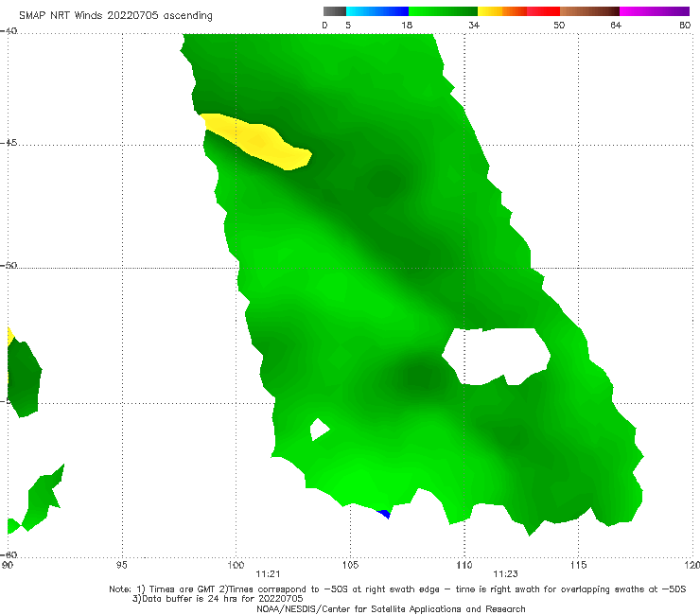
Task: Click the latitude label '-40'
Action: (x=9, y=31)
